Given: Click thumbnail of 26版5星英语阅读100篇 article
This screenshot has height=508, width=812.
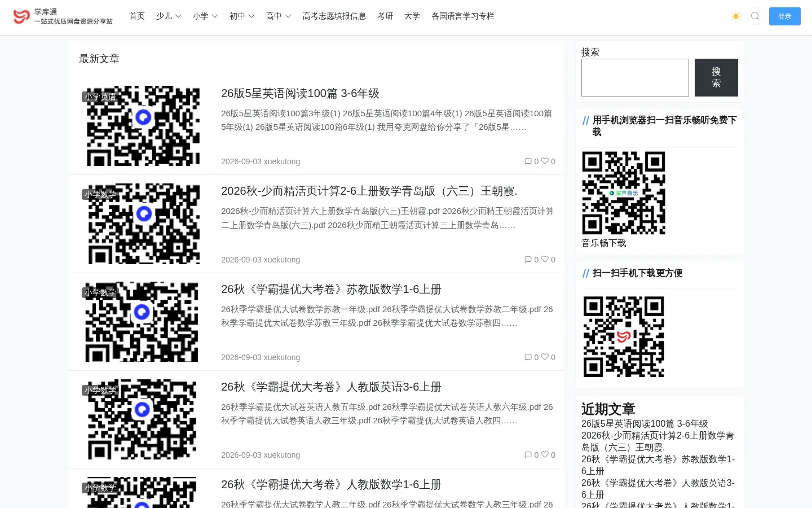Looking at the screenshot, I should (143, 126).
